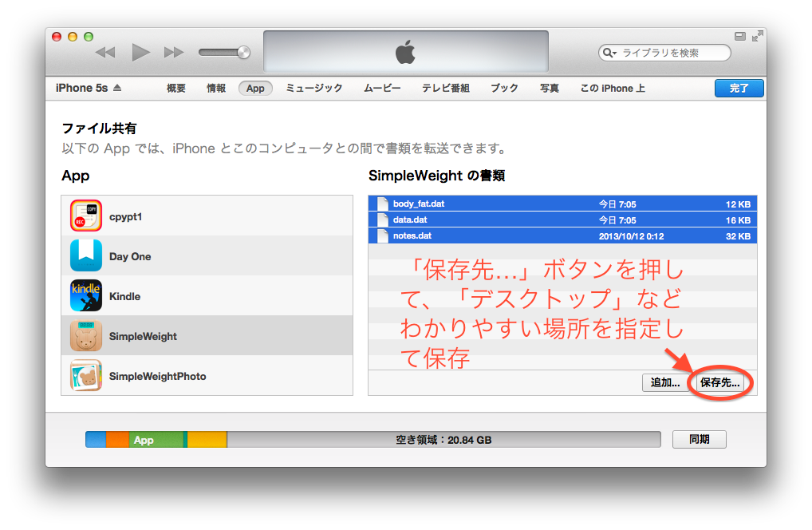Select SimpleWeightPhoto app icon
The width and height of the screenshot is (812, 530).
click(x=86, y=376)
